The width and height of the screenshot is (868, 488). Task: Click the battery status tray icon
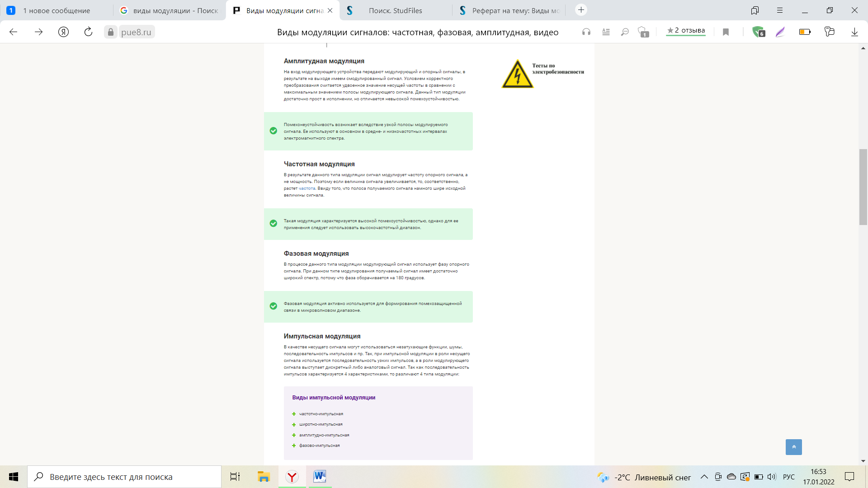(x=759, y=477)
